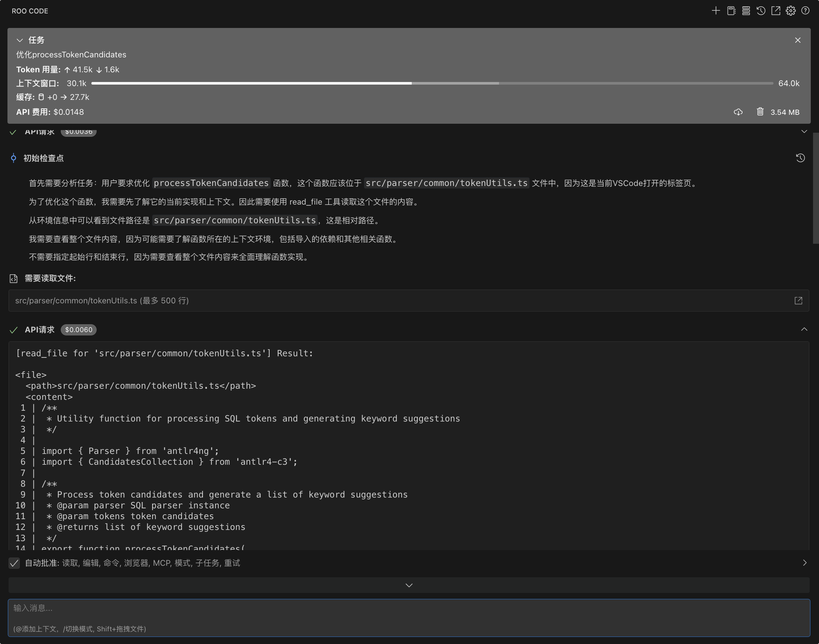Screen dimensions: 819x644
Task: Open tokenUtils.ts file via external link icon
Action: (x=798, y=300)
